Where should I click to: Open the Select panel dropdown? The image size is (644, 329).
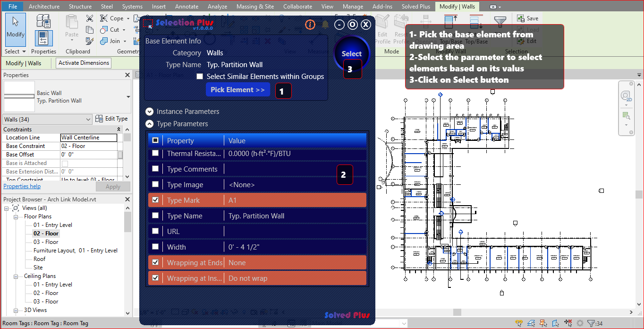pyautogui.click(x=15, y=52)
